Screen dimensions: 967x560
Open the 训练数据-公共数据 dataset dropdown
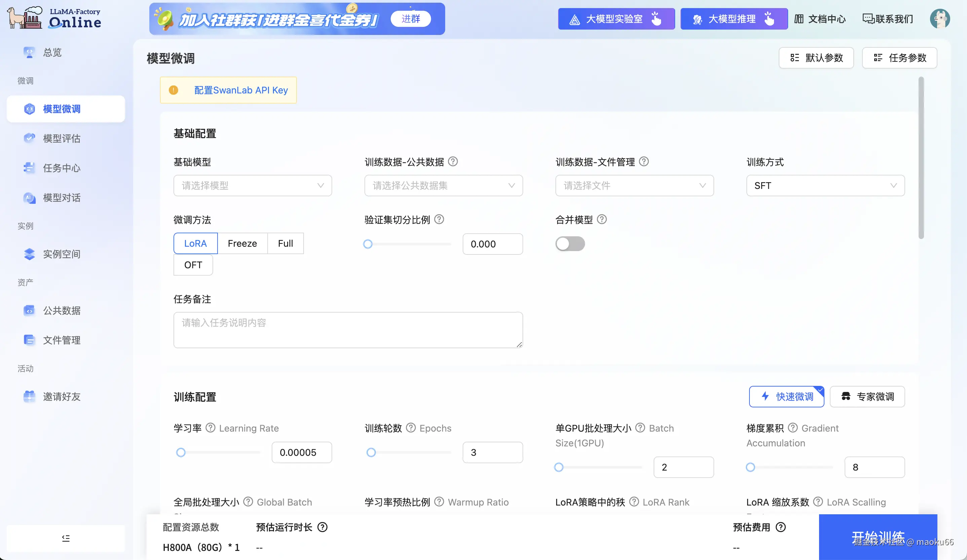pos(443,186)
